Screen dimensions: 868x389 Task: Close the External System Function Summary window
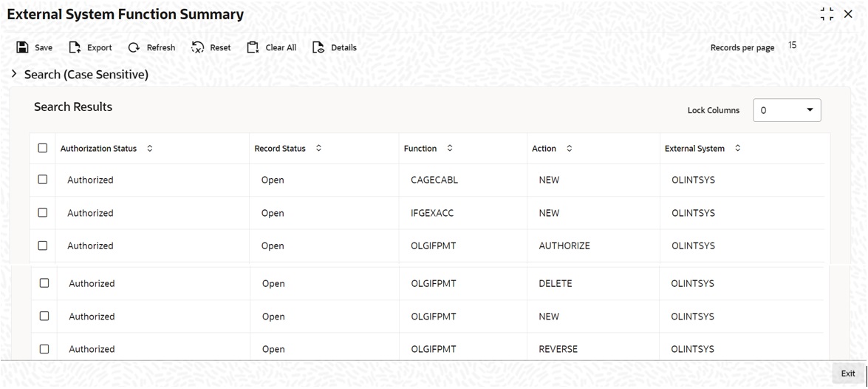(848, 14)
